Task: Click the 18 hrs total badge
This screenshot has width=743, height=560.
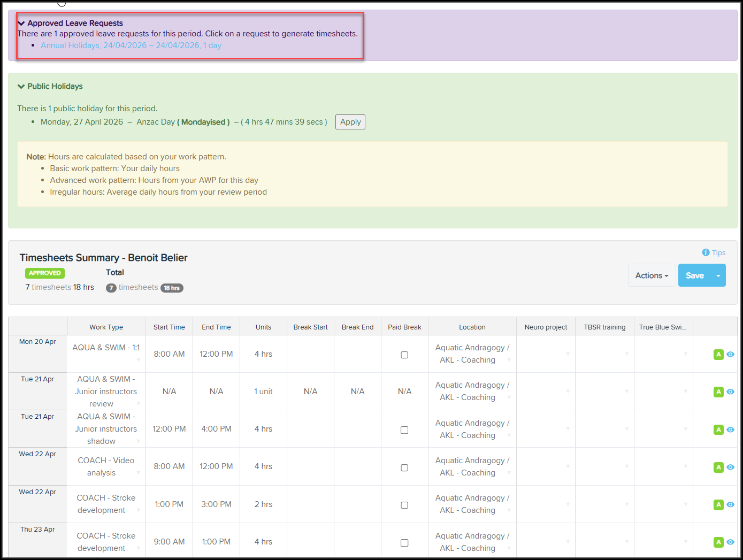Action: (172, 288)
